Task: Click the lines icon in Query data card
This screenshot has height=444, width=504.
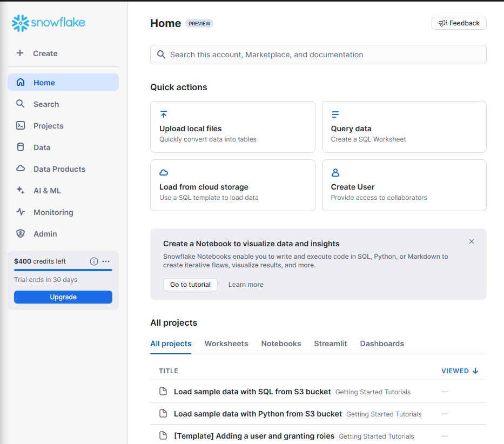Action: point(335,114)
